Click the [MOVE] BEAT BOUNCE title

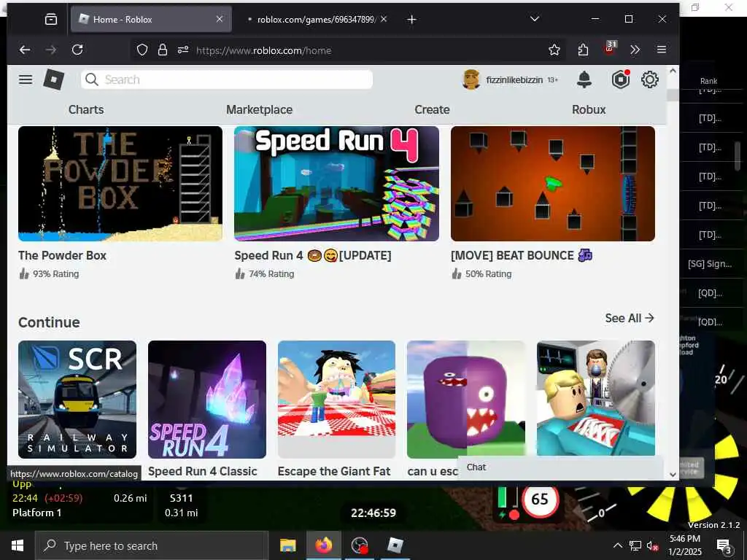click(x=521, y=256)
